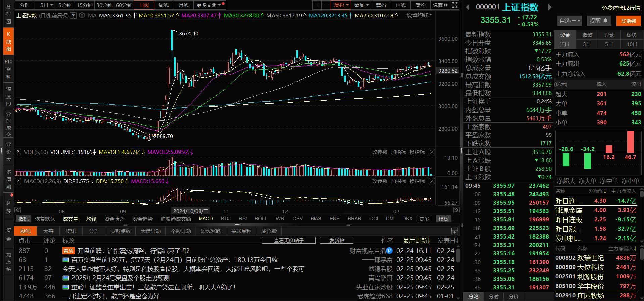Select the 3日 capital flow tab

pyautogui.click(x=587, y=44)
